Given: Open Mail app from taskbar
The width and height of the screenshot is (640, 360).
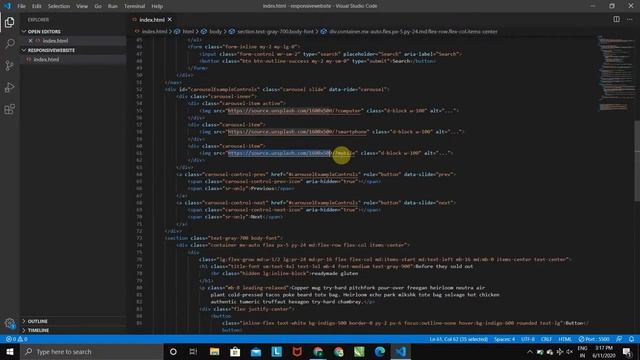Looking at the screenshot, I should [x=256, y=351].
